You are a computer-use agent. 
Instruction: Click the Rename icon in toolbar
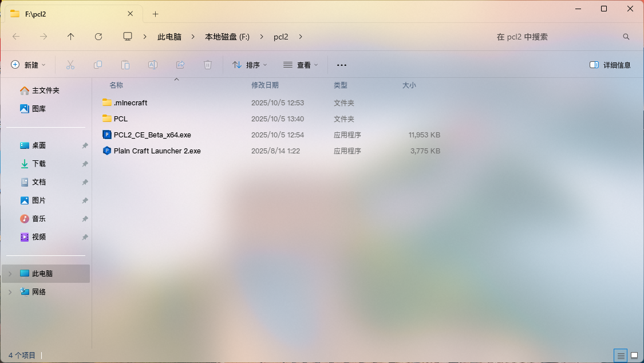(153, 65)
